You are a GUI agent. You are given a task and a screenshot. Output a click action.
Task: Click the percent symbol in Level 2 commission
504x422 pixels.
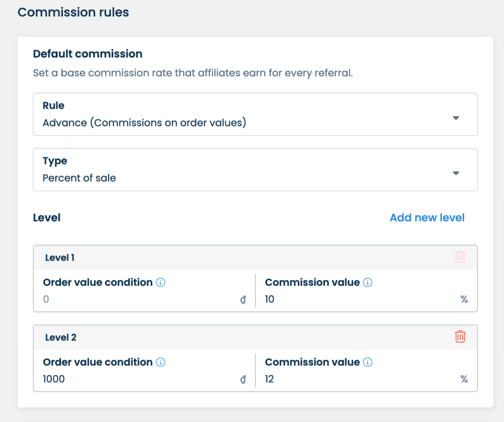(x=464, y=379)
